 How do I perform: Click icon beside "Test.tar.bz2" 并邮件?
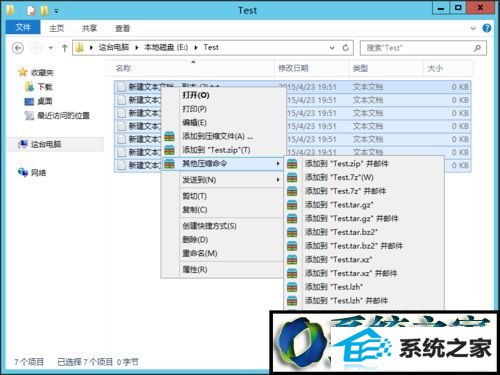click(x=292, y=246)
